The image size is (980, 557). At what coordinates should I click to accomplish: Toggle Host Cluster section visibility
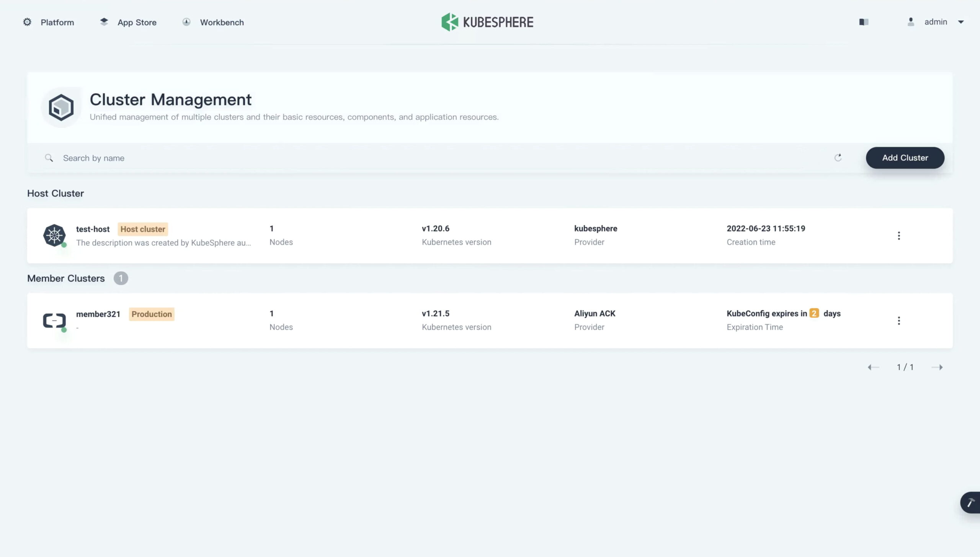coord(55,193)
